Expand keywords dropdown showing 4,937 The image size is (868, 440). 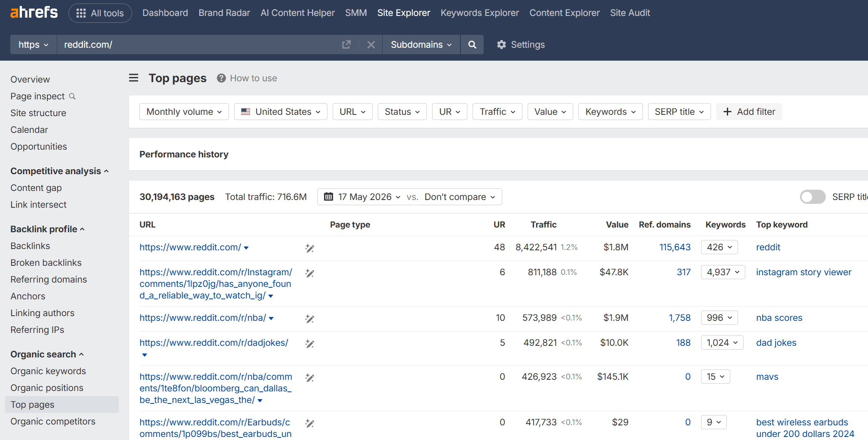coord(723,272)
